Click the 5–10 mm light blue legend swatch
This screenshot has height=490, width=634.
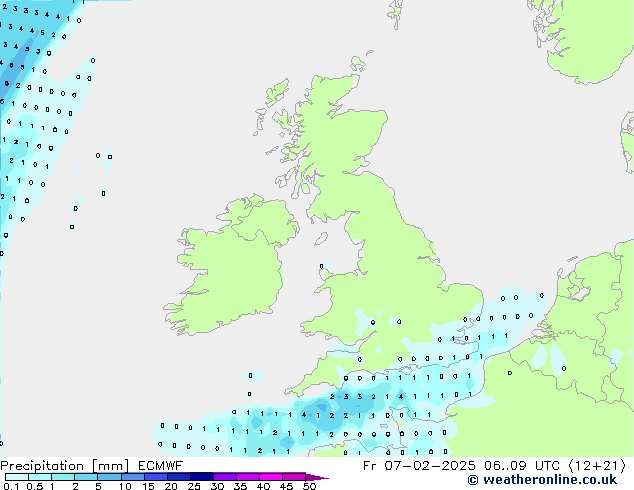pos(110,477)
